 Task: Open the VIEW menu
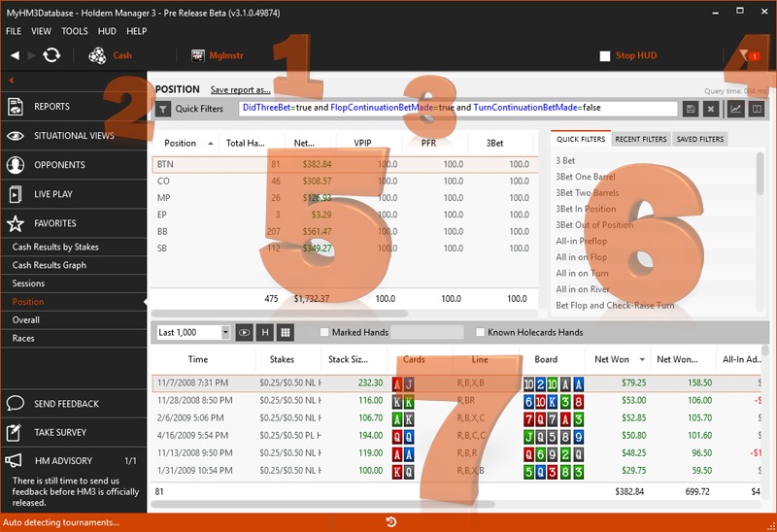point(41,31)
